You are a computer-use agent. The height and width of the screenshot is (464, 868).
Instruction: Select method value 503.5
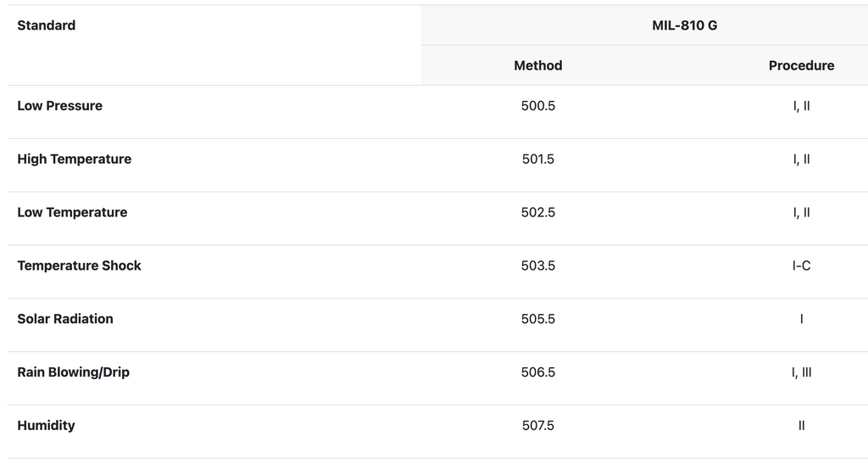[537, 266]
